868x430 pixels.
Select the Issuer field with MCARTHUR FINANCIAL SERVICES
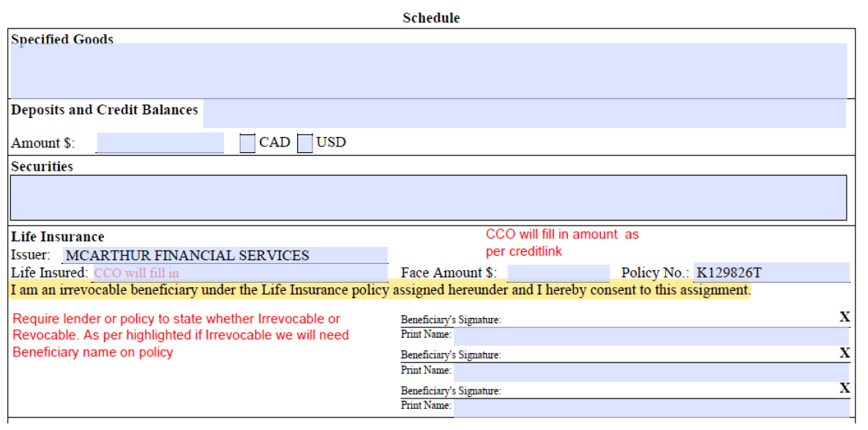coord(225,256)
